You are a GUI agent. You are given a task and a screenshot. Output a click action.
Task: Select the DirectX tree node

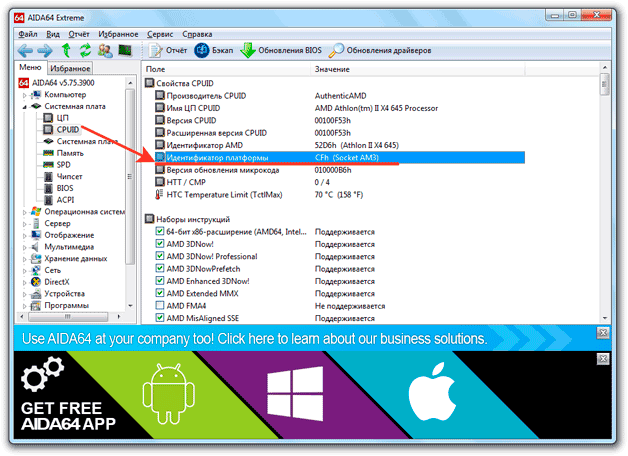pyautogui.click(x=50, y=282)
